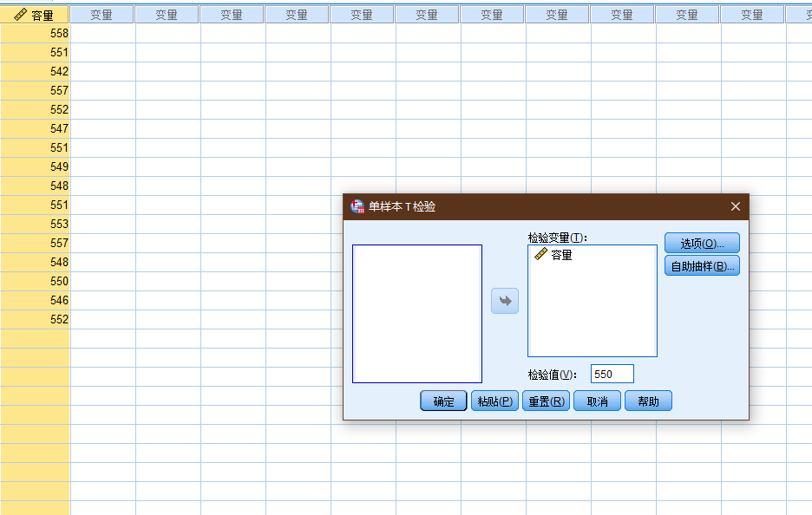The width and height of the screenshot is (812, 515).
Task: Open 选项(O)... settings
Action: [702, 243]
